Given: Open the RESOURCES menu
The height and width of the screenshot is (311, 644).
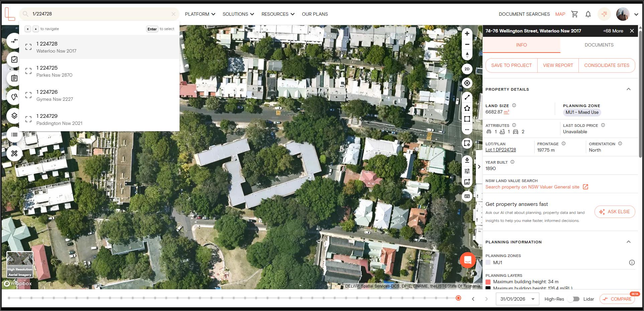Looking at the screenshot, I should coord(278,14).
